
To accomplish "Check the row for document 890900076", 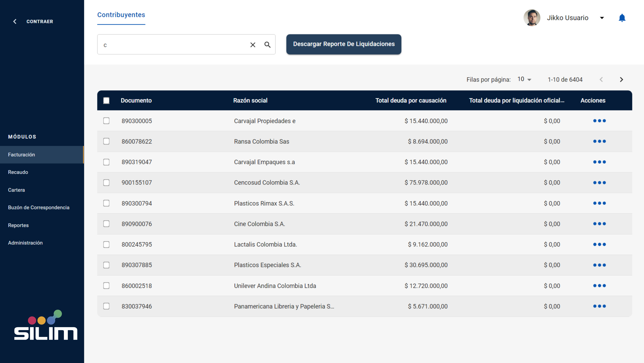I will (x=106, y=224).
